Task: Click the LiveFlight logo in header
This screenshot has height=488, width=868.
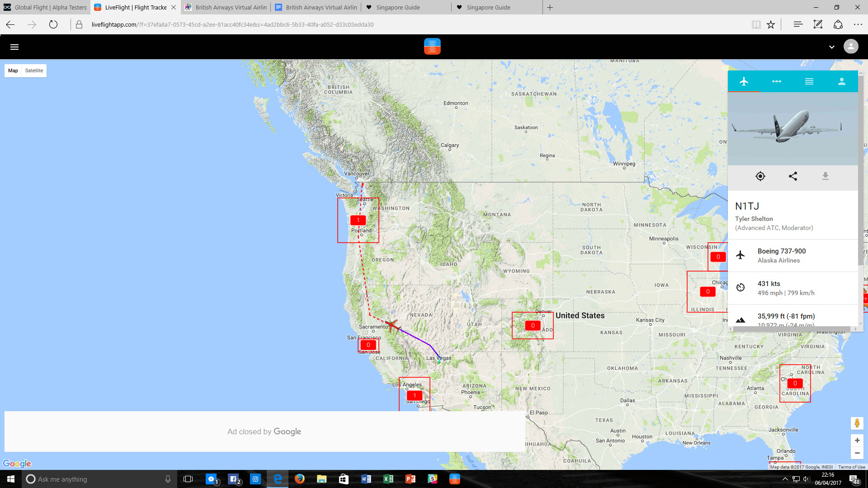Action: point(432,47)
